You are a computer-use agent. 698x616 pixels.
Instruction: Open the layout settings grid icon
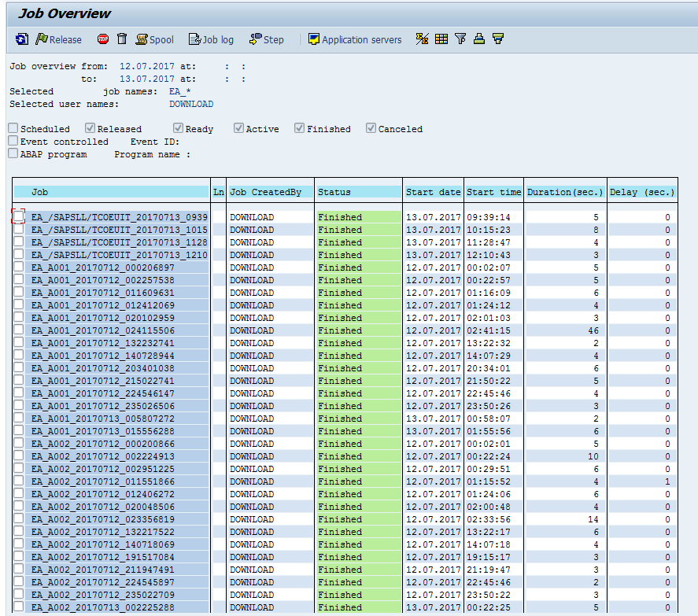441,39
